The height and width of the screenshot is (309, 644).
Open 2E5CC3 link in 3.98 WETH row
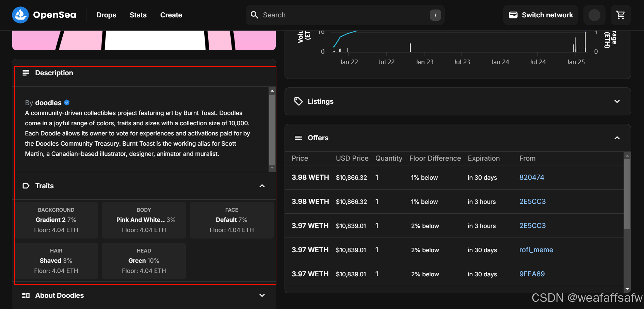click(532, 201)
